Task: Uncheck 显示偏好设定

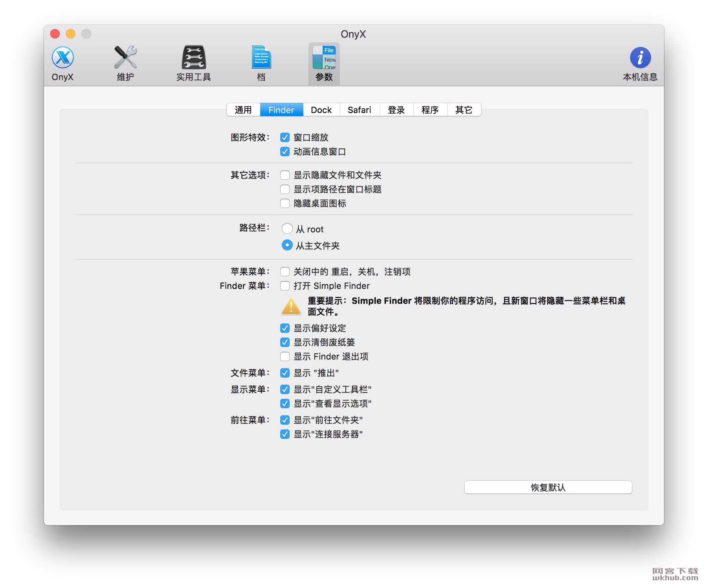Action: 285,328
